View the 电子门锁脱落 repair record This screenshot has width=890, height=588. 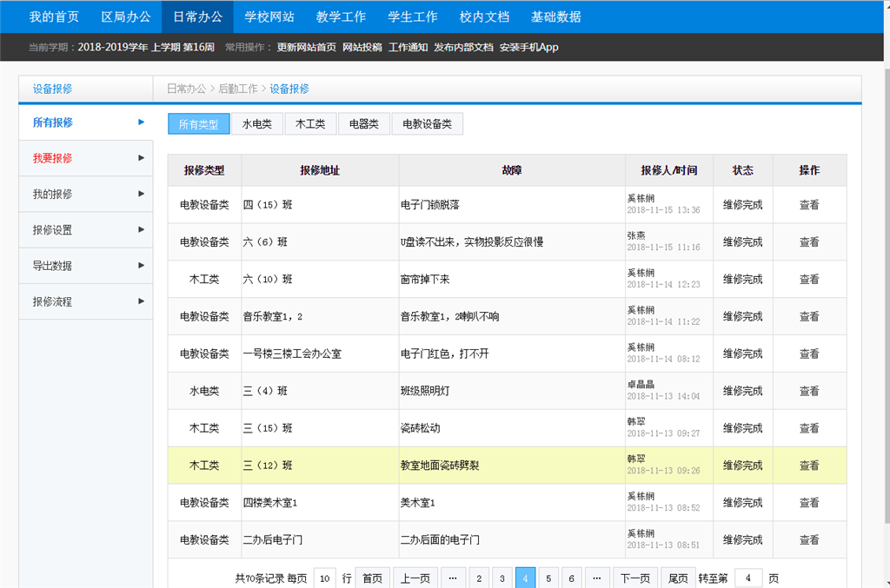pos(809,205)
